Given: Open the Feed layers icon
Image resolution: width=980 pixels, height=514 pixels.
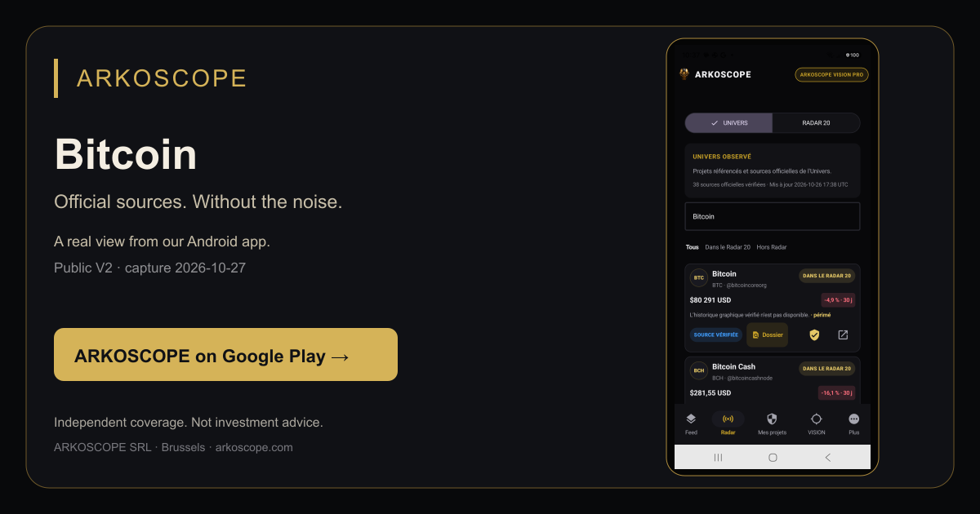Looking at the screenshot, I should tap(691, 419).
